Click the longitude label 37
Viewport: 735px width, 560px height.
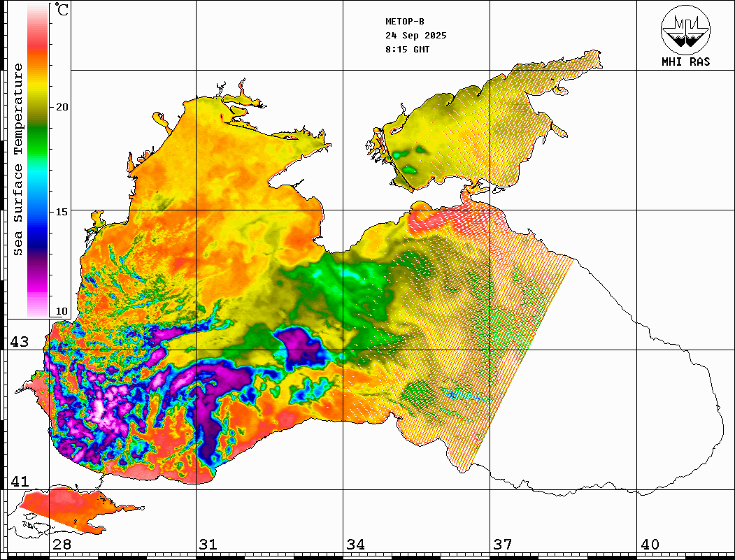point(502,545)
